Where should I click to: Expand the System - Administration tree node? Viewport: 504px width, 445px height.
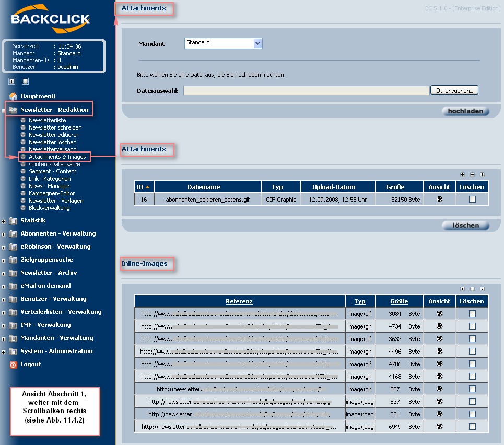click(x=3, y=352)
